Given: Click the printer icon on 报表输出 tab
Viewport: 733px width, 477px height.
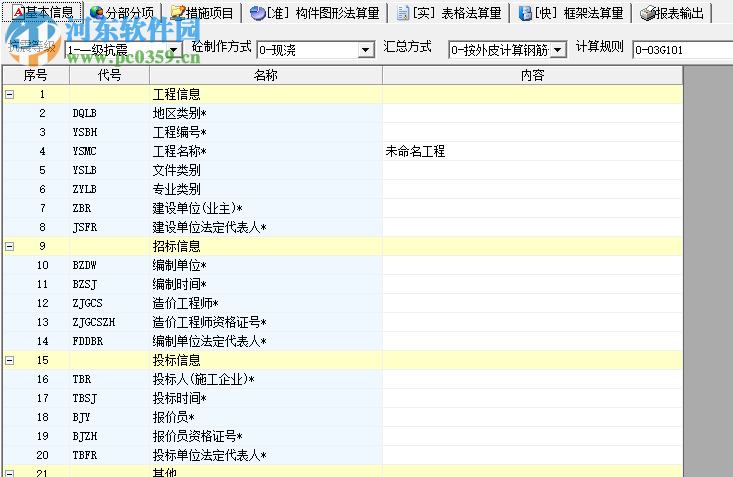Looking at the screenshot, I should (x=647, y=14).
